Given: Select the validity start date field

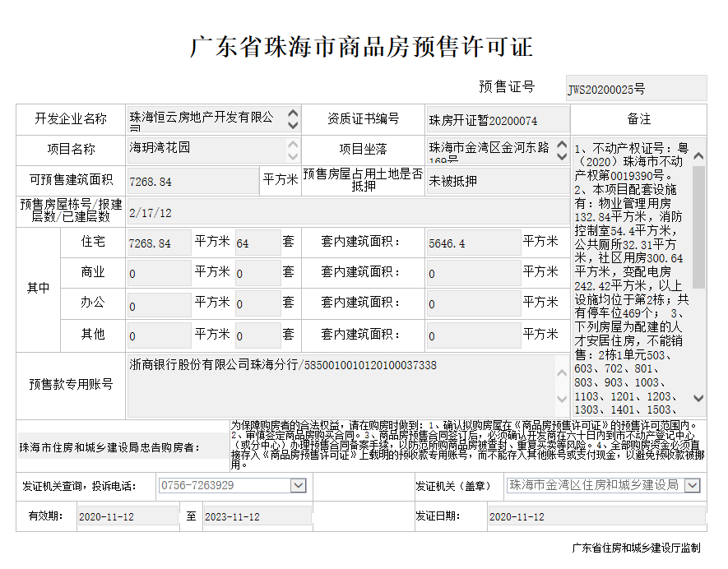Looking at the screenshot, I should pyautogui.click(x=126, y=517).
